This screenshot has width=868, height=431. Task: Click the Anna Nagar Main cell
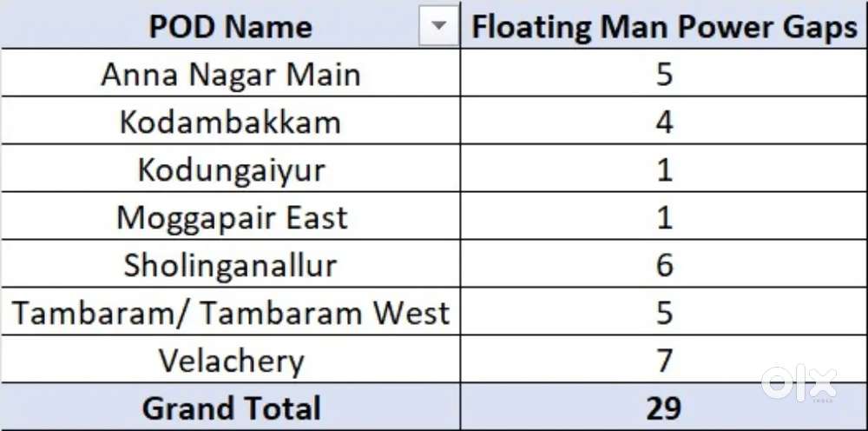coord(230,75)
